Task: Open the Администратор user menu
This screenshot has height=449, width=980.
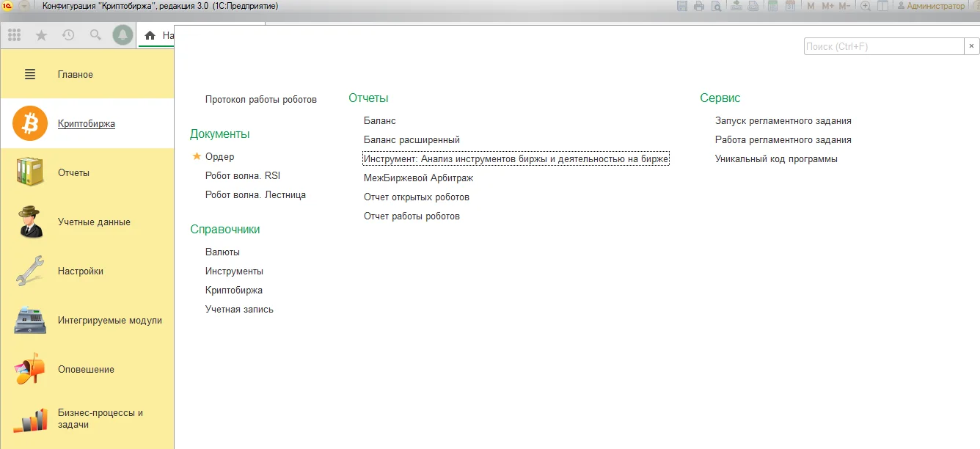Action: click(932, 6)
